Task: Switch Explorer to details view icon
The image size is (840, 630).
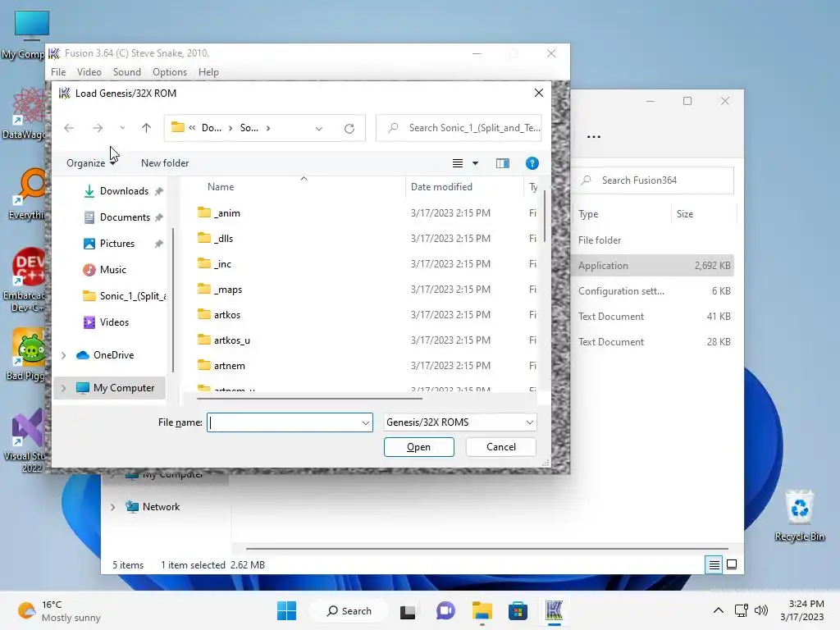Action: pos(714,564)
